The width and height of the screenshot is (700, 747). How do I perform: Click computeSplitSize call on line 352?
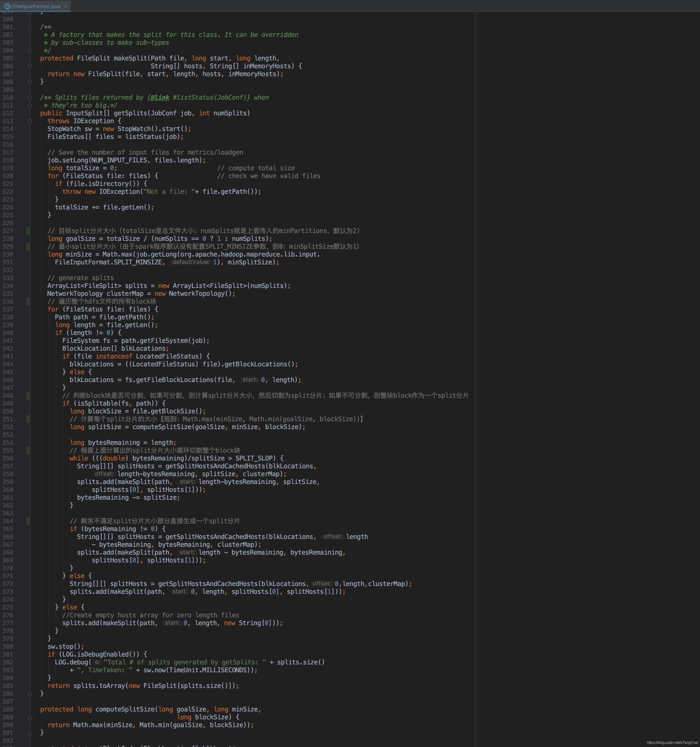(217, 427)
